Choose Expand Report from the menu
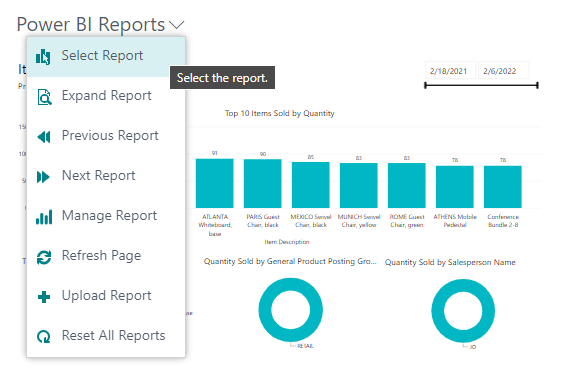 pos(106,96)
